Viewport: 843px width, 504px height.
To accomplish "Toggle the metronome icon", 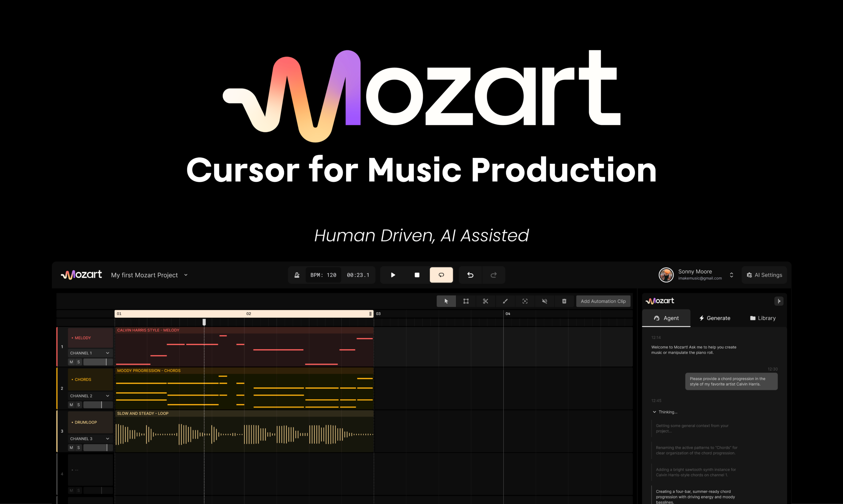I will pos(297,275).
